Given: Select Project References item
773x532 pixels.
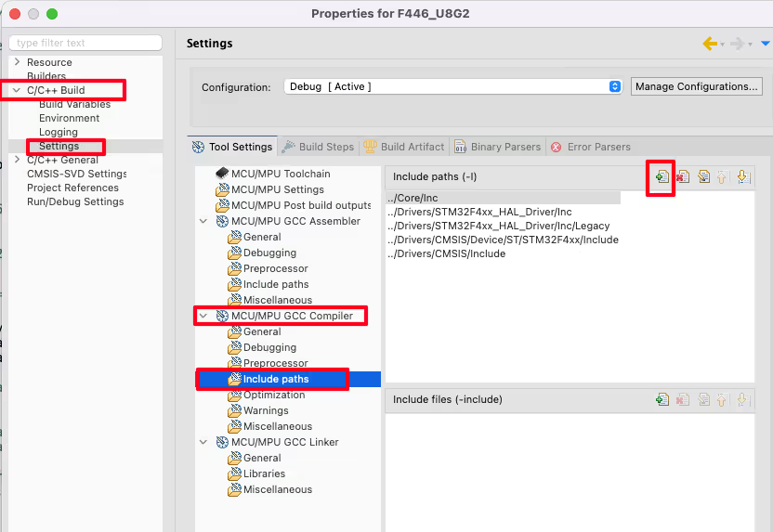Looking at the screenshot, I should [x=73, y=188].
